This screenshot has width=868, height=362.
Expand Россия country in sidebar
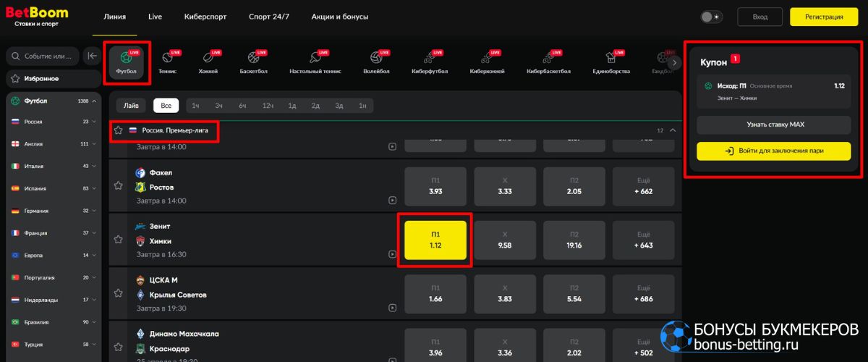coord(54,122)
